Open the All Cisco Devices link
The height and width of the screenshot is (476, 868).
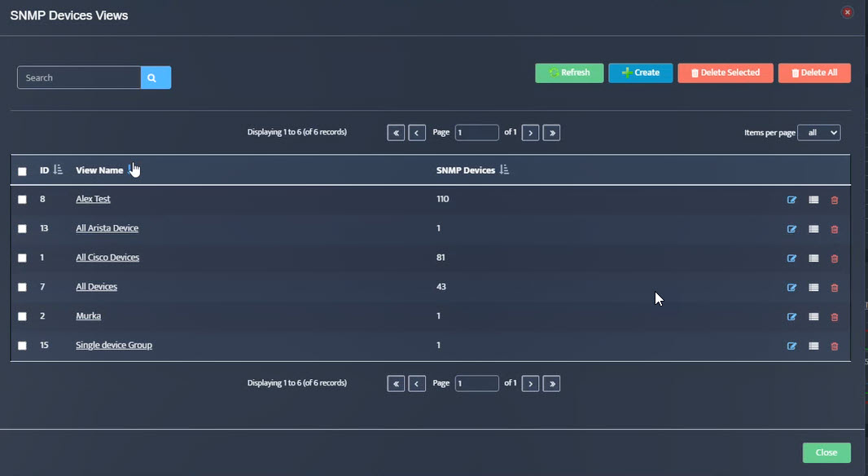pyautogui.click(x=107, y=257)
